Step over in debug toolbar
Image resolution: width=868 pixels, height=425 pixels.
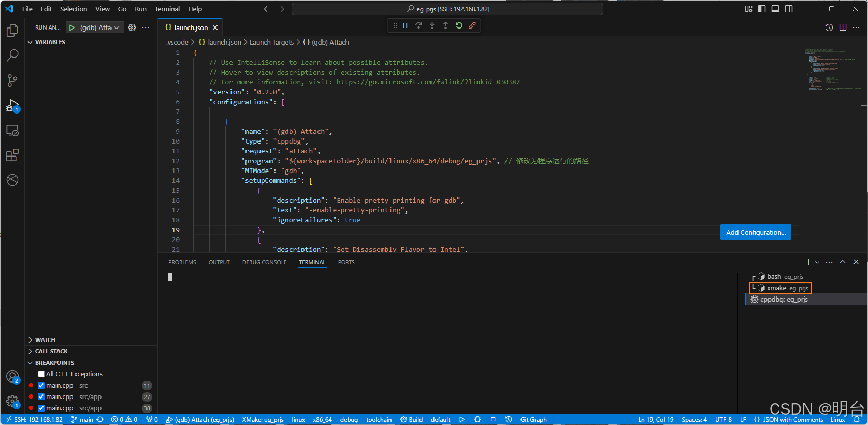pyautogui.click(x=418, y=25)
